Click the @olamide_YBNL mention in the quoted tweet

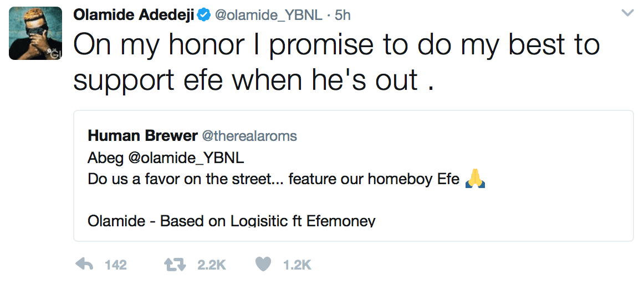[186, 158]
